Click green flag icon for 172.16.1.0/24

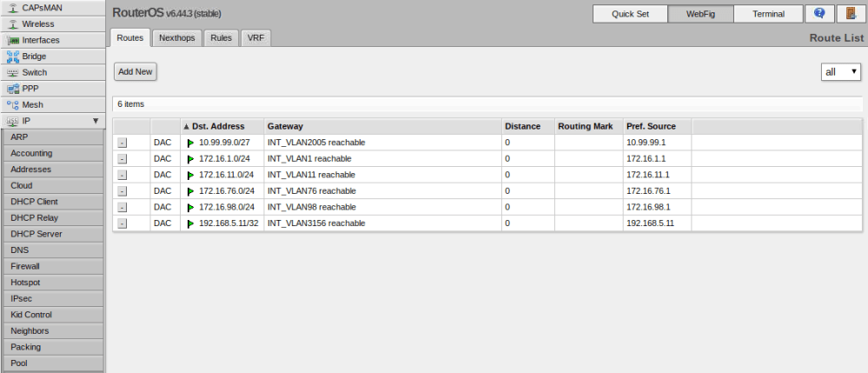[x=190, y=158]
